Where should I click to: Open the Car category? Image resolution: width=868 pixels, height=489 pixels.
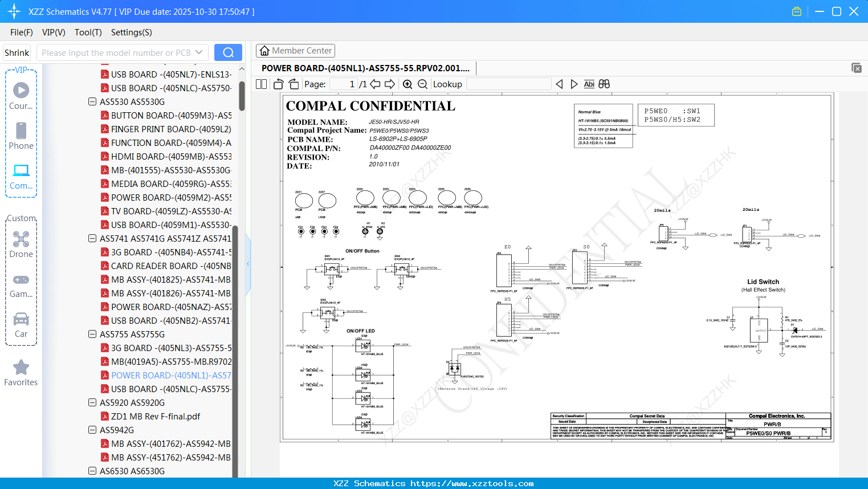[x=21, y=324]
